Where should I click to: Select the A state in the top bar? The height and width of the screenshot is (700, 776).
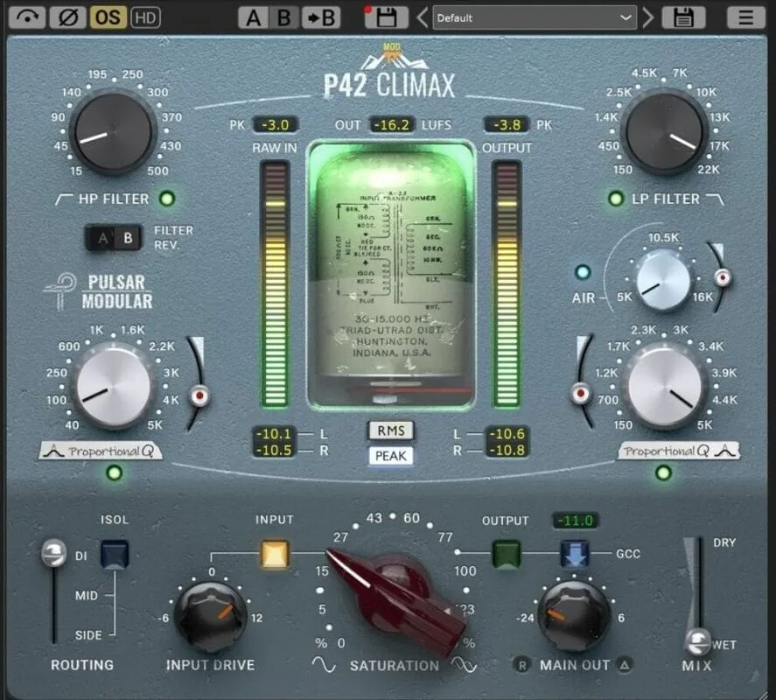pos(253,17)
